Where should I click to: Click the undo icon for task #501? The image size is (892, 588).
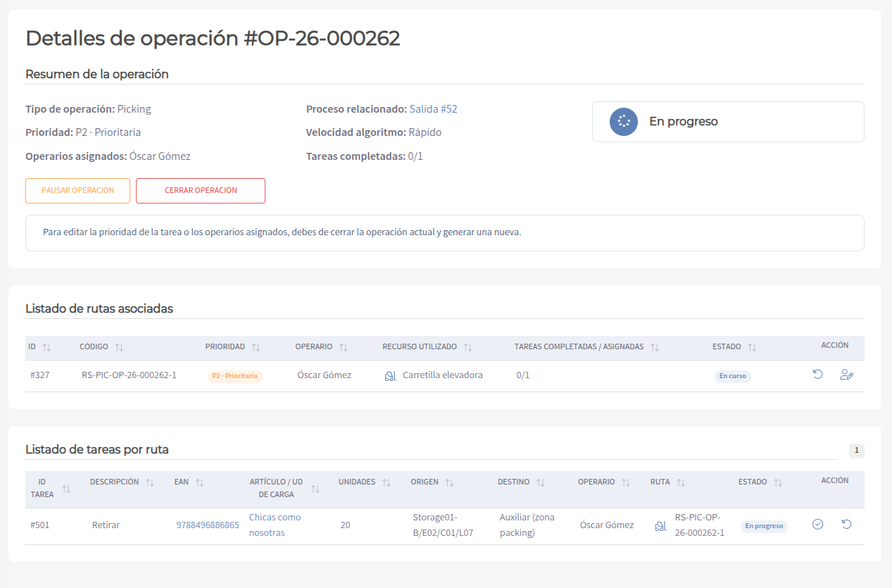[x=846, y=525]
